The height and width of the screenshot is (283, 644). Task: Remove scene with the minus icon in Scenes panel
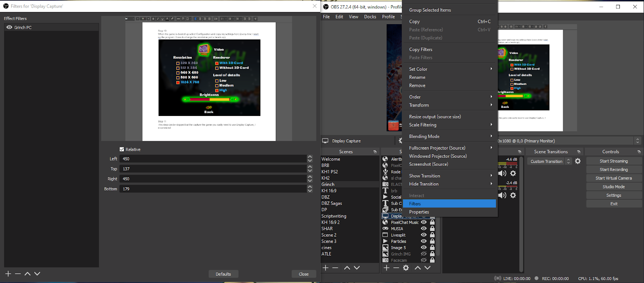(x=335, y=268)
